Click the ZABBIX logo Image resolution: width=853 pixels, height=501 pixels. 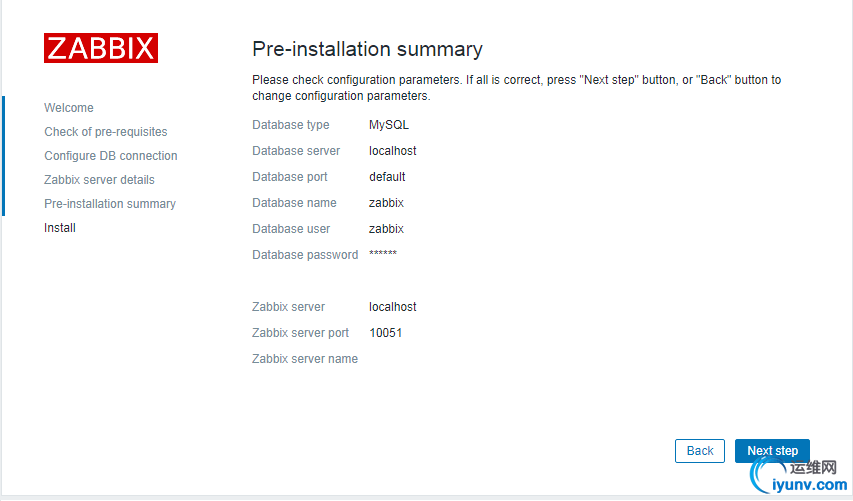pyautogui.click(x=101, y=48)
